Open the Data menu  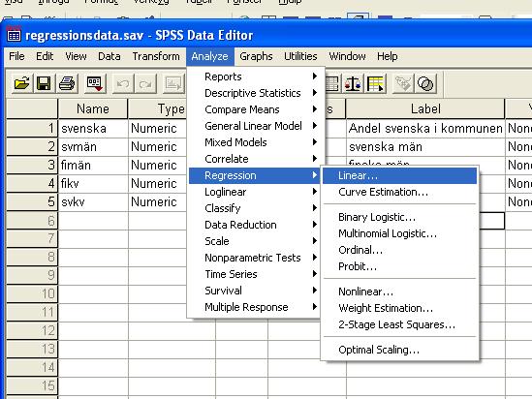click(109, 56)
